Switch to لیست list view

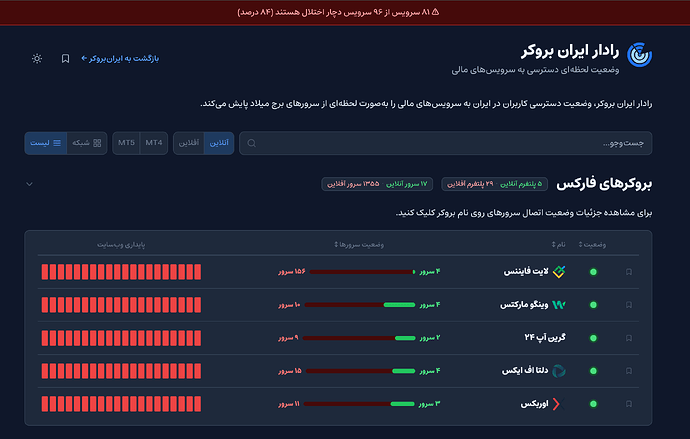(46, 143)
